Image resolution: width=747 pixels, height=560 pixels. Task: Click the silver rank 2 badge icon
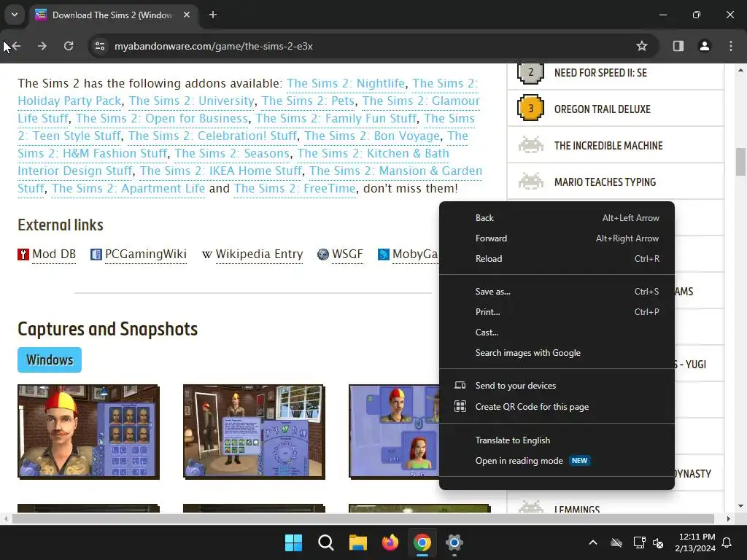pos(531,73)
